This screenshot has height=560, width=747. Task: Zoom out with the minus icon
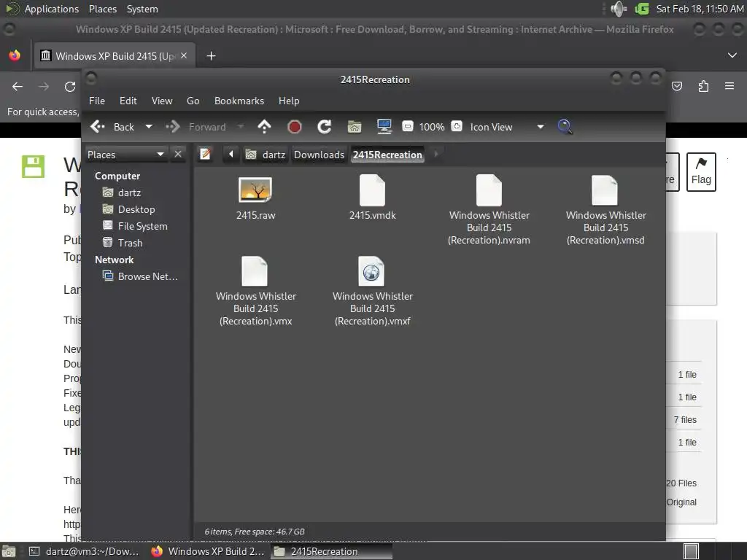[x=408, y=126]
